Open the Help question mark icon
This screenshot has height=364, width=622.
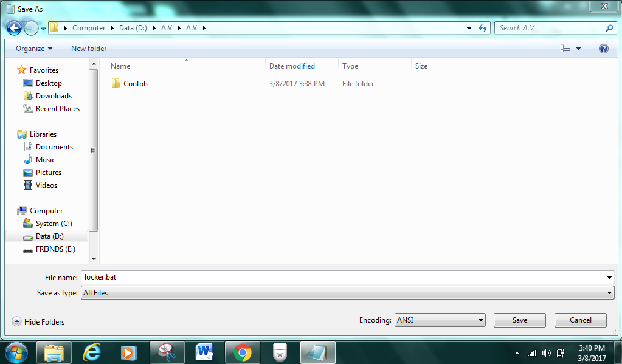603,49
